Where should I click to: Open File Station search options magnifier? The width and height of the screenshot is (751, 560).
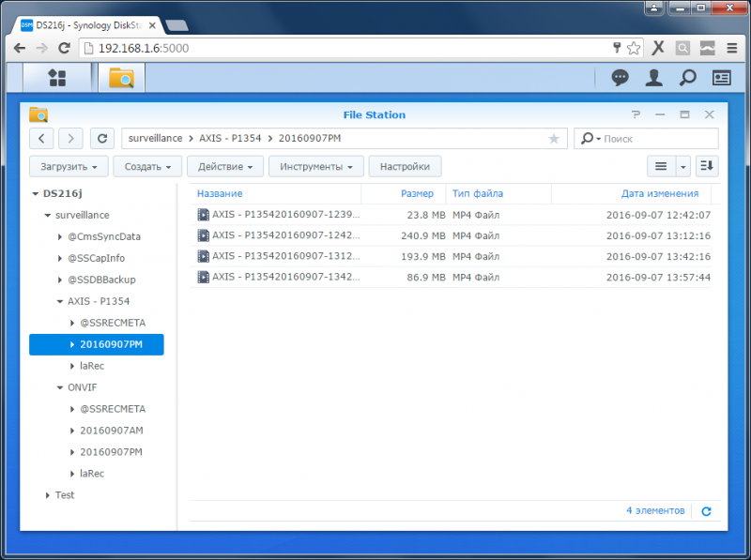(590, 139)
